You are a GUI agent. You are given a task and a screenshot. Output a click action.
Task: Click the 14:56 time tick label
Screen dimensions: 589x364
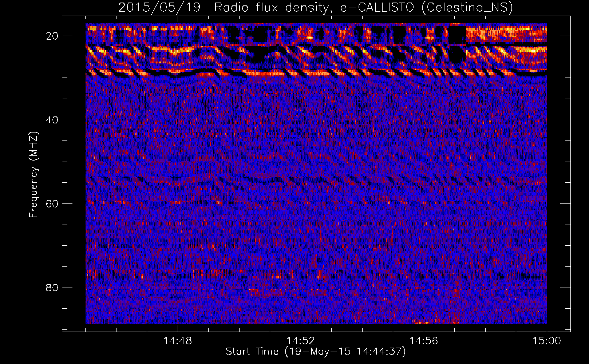(x=424, y=341)
